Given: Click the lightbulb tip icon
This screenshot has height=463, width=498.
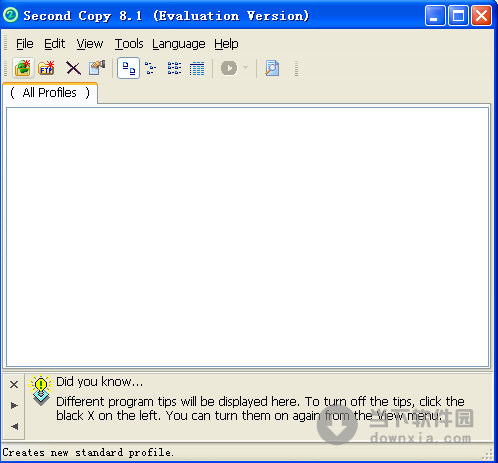Looking at the screenshot, I should tap(41, 390).
